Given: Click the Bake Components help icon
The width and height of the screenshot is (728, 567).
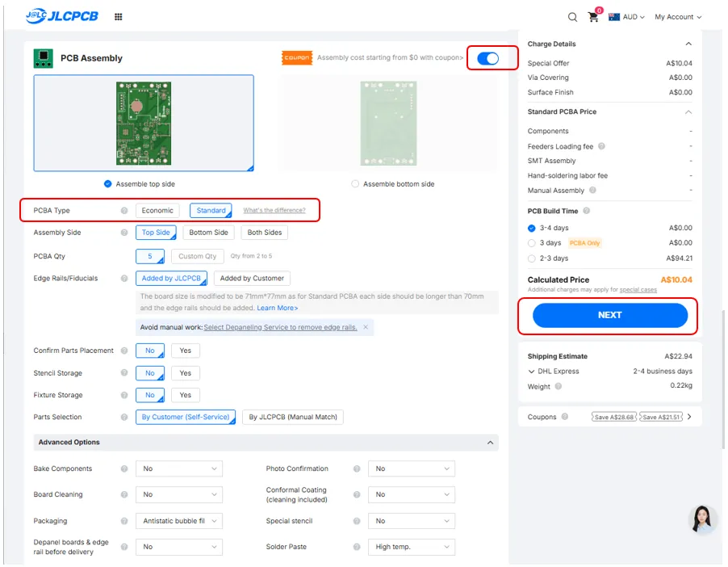Looking at the screenshot, I should click(124, 468).
